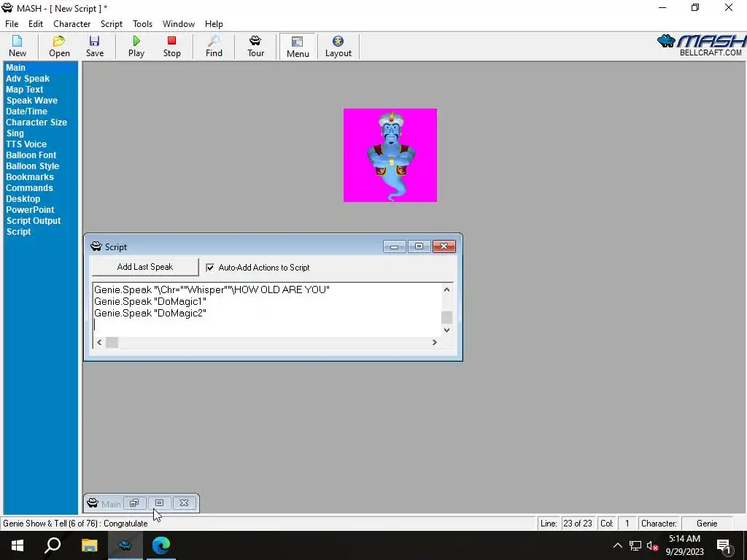Restore the minimized Main window
This screenshot has height=560, width=747.
tap(134, 503)
